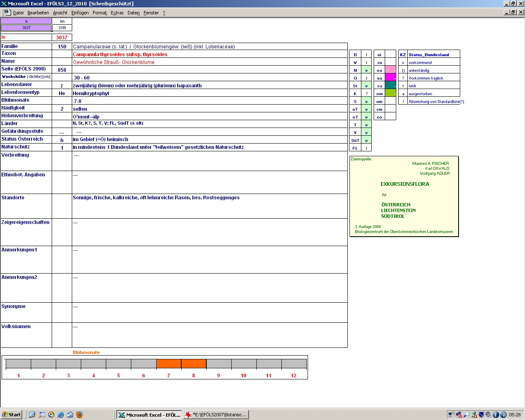Select the Naturschutz description cell
Screen dimensions: 525x420
pyautogui.click(x=210, y=147)
